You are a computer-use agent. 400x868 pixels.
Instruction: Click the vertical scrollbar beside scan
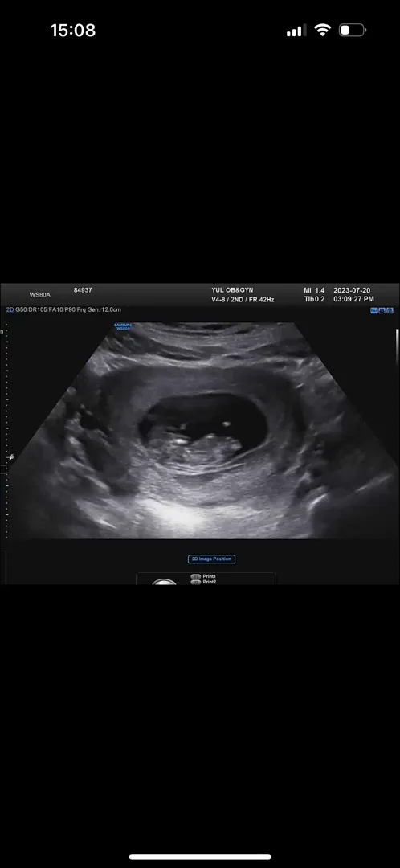397,346
